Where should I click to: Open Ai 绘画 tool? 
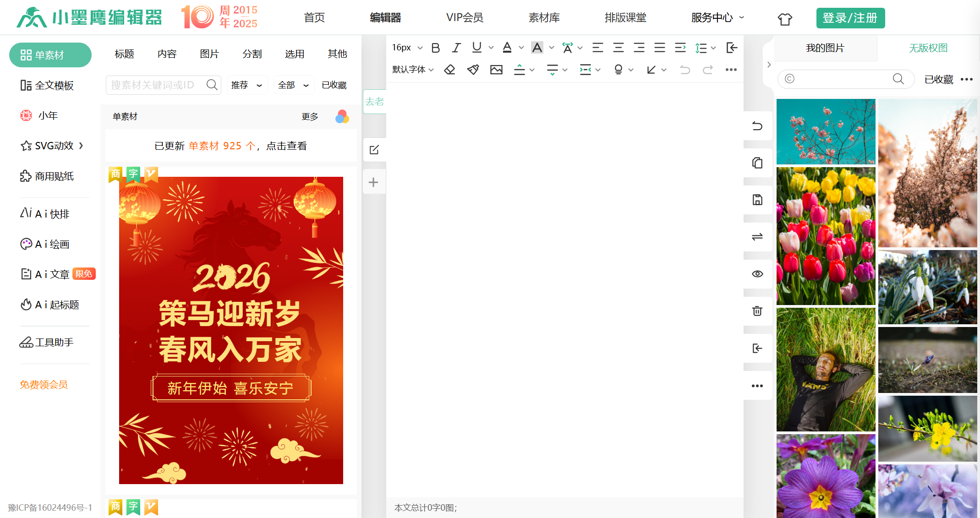point(45,244)
